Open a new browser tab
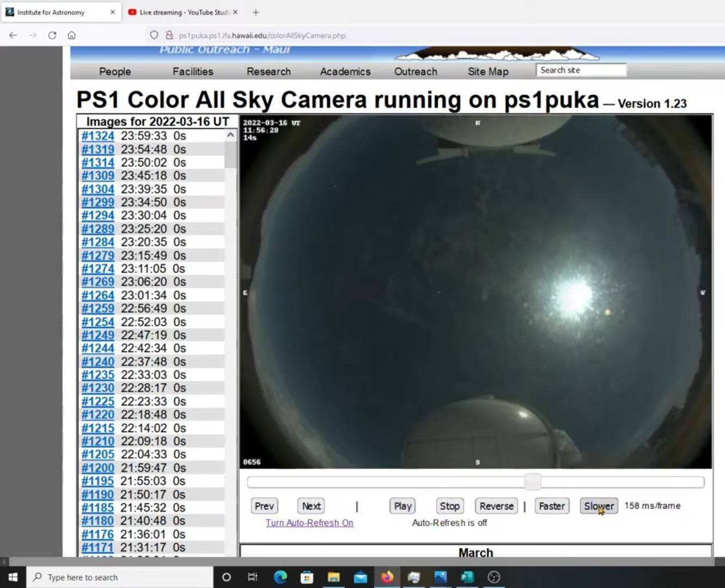This screenshot has height=588, width=725. point(255,12)
